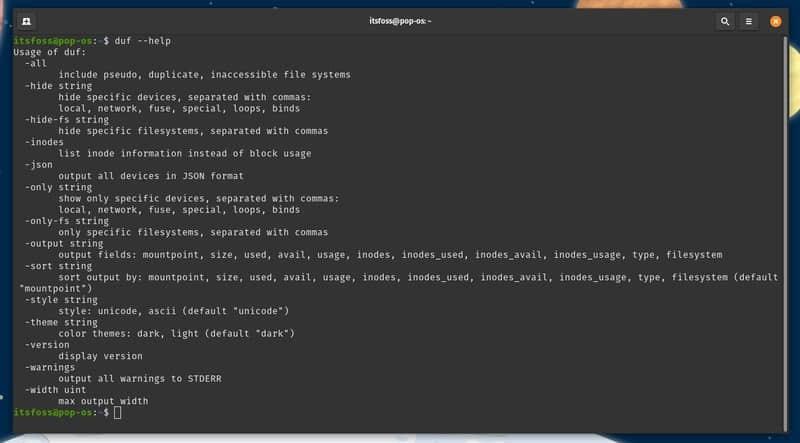Click the '-sort string' option line

point(58,266)
